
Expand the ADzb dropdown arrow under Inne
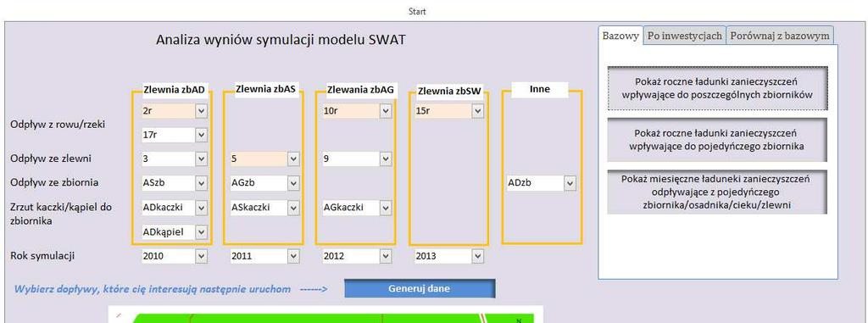(x=570, y=183)
